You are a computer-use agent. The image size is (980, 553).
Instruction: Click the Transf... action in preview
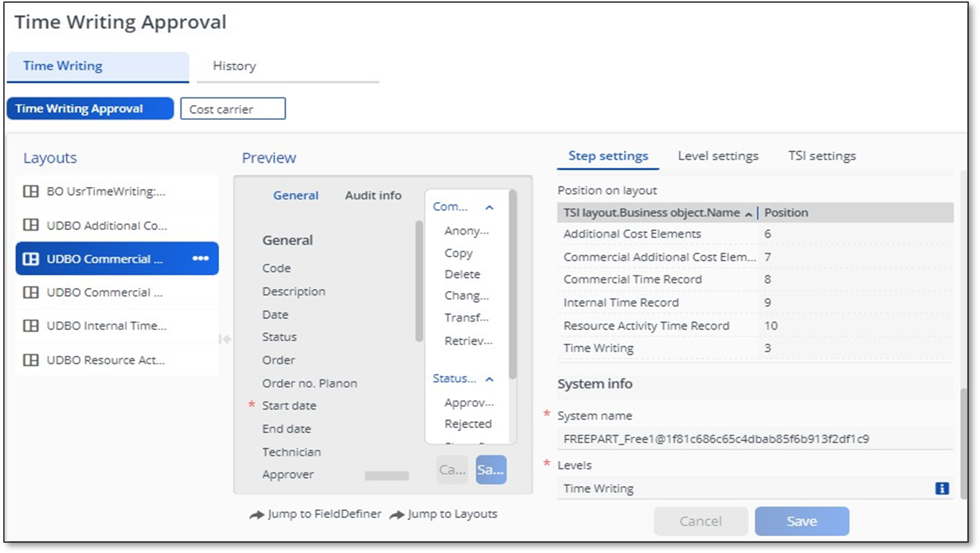click(466, 318)
